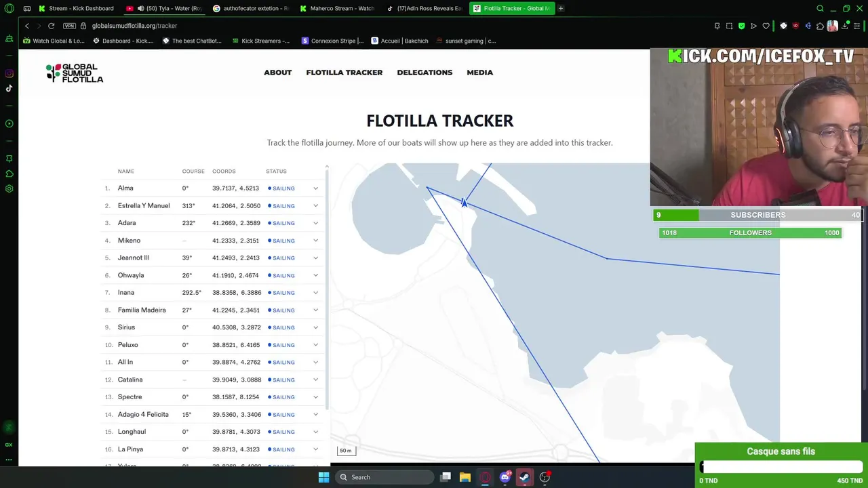Switch to the Maherco Stream tab

(x=336, y=8)
